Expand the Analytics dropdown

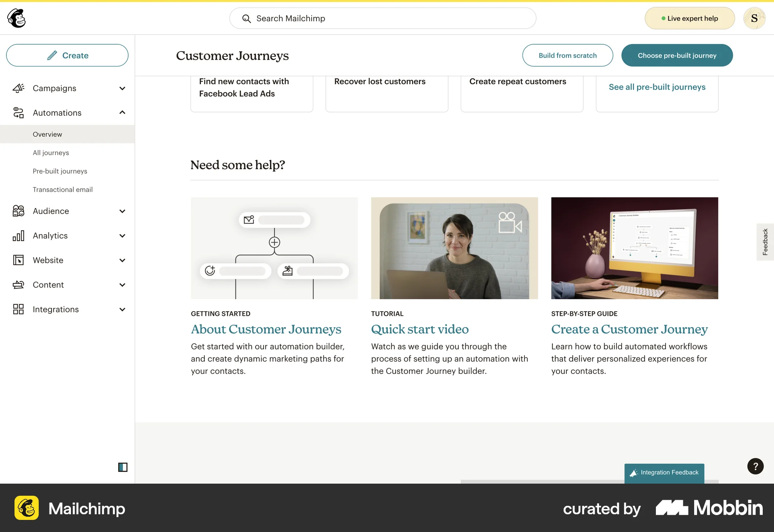pyautogui.click(x=122, y=235)
